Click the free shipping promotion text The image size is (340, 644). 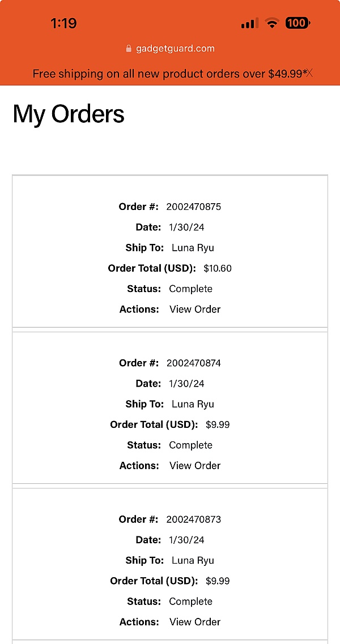[x=170, y=74]
